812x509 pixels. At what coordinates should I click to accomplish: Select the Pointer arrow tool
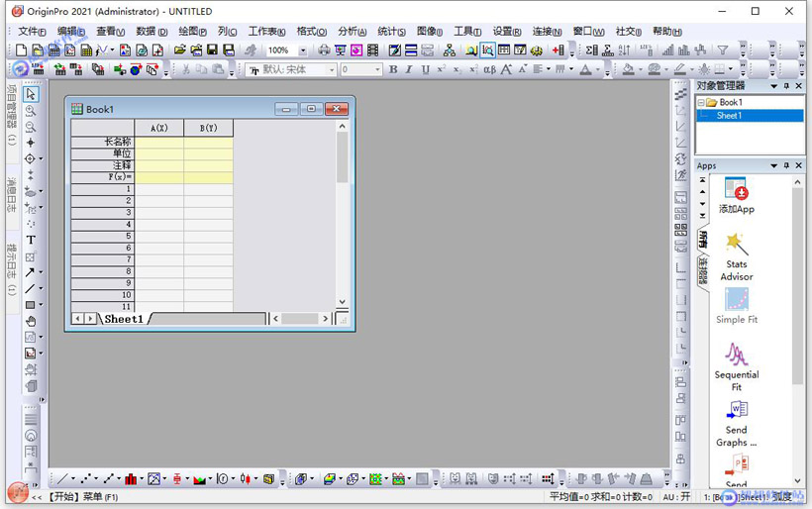(31, 94)
